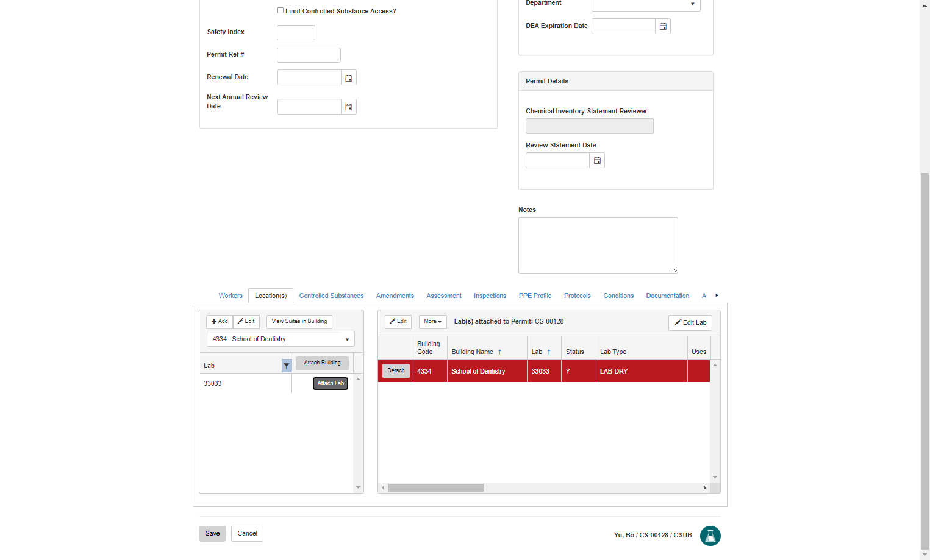Go to the Amendments tab
The width and height of the screenshot is (930, 560).
click(x=395, y=296)
